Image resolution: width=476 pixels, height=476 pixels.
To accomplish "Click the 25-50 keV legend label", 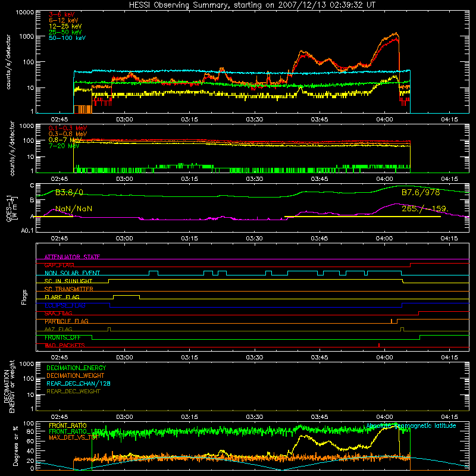I will [x=65, y=32].
